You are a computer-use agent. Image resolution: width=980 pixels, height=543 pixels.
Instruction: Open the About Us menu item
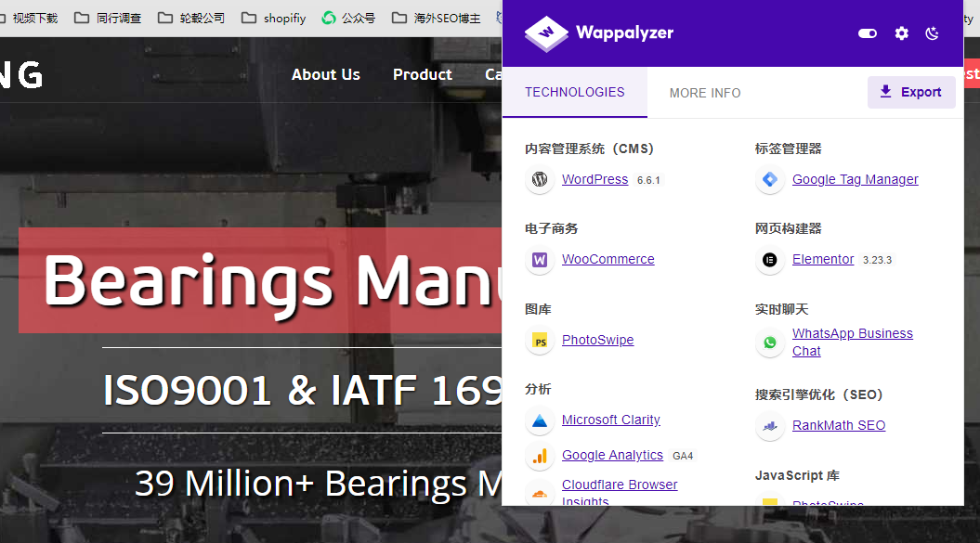[326, 74]
